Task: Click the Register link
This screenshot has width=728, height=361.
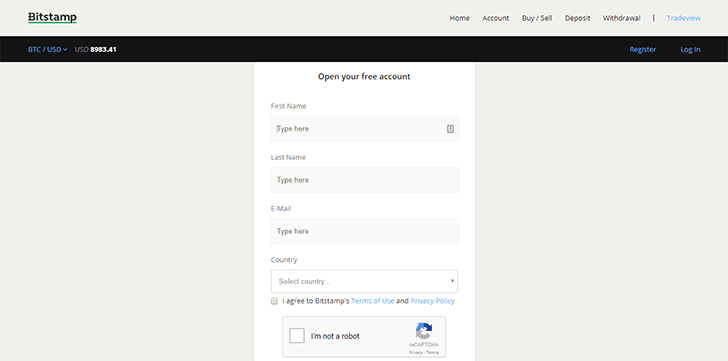Action: (643, 49)
